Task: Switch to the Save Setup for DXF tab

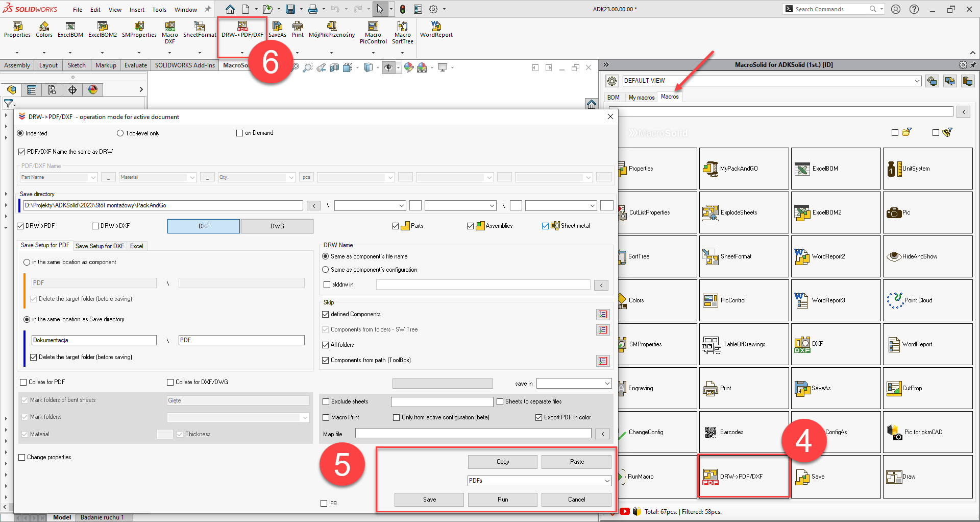Action: (x=100, y=246)
